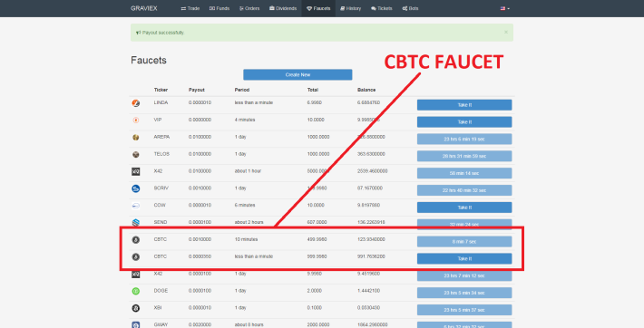Click the CBTC icon in 10 minutes row
644x328 pixels.
pyautogui.click(x=135, y=240)
